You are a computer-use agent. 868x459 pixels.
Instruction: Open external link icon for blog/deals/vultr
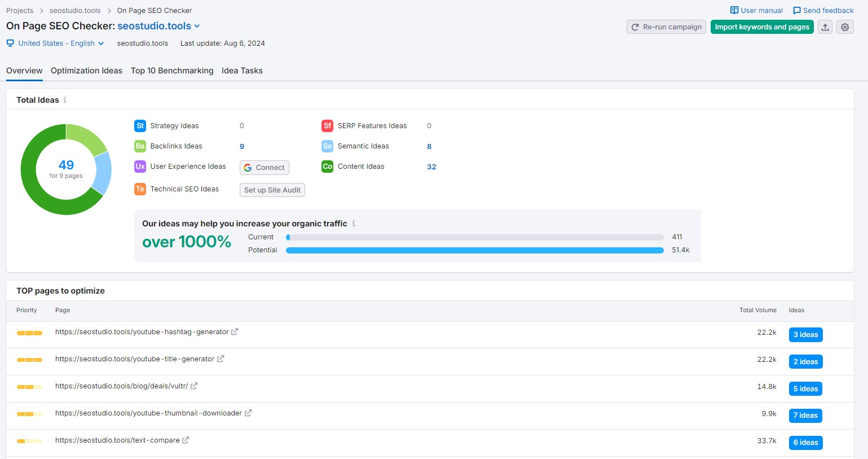tap(194, 386)
